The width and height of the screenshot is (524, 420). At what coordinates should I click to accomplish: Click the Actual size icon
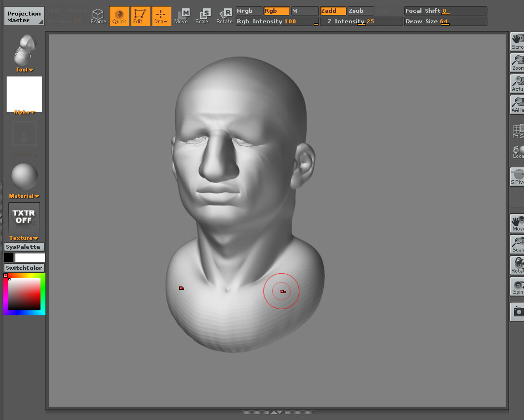517,84
